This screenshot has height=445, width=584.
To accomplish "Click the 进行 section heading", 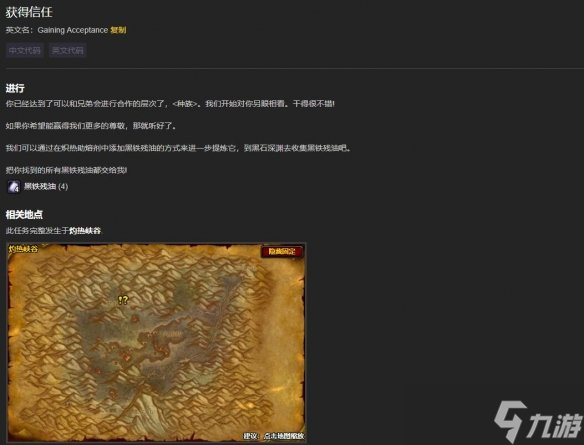I will [15, 88].
